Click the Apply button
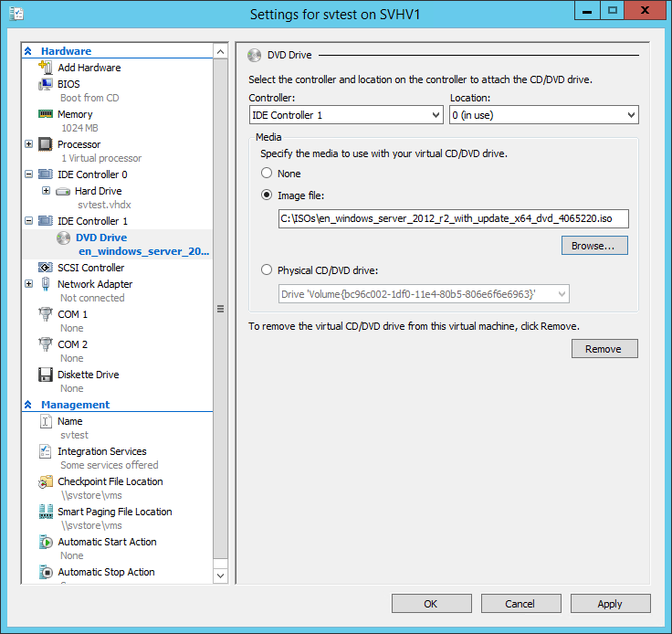The image size is (672, 634). point(610,604)
